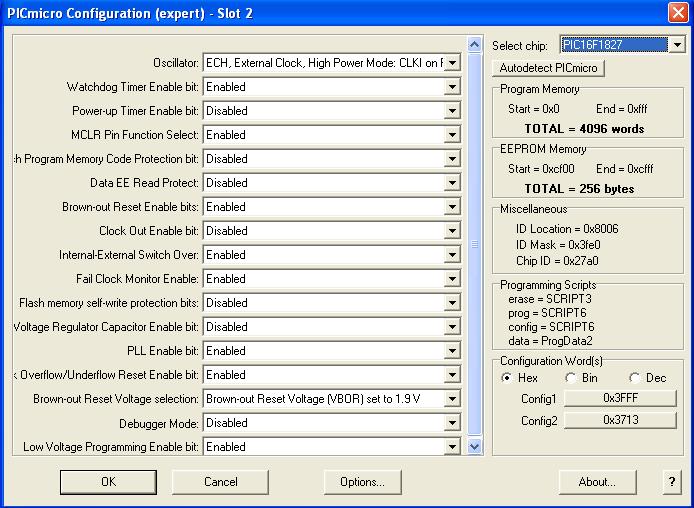Open the Options... button
Image resolution: width=694 pixels, height=508 pixels.
click(362, 482)
